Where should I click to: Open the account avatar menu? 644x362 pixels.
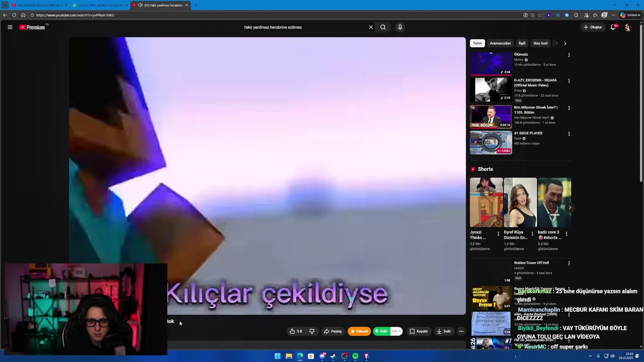(627, 27)
